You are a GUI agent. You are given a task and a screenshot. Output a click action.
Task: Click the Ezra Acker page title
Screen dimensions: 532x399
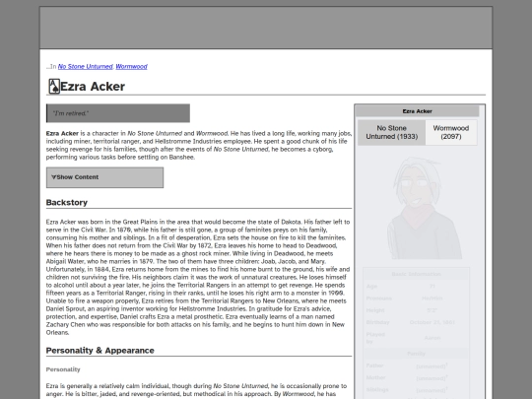93,87
